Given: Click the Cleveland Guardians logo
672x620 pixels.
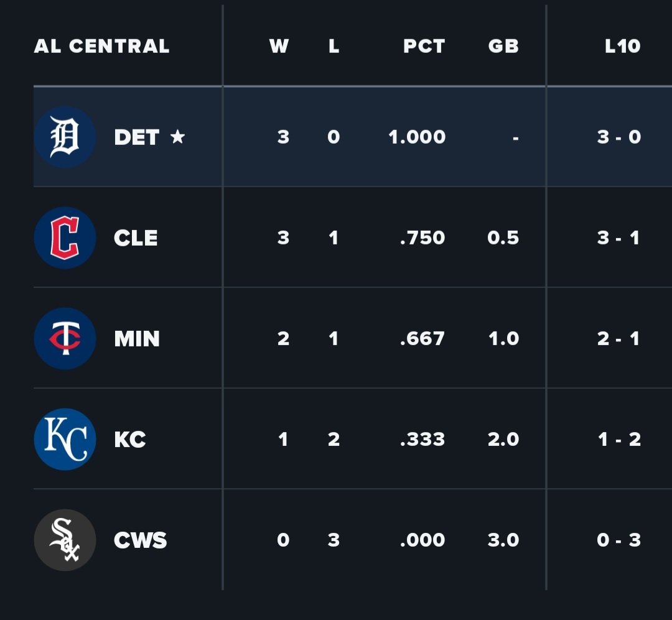Looking at the screenshot, I should tap(65, 238).
